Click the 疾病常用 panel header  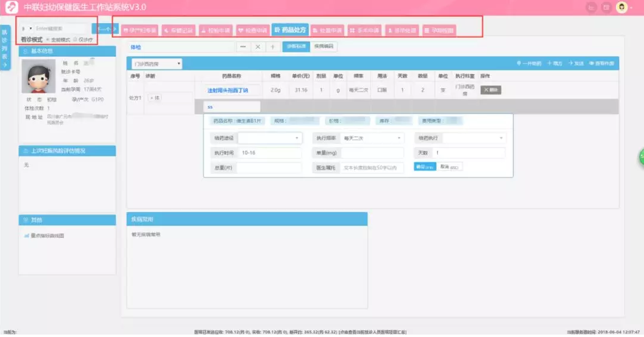(x=247, y=219)
